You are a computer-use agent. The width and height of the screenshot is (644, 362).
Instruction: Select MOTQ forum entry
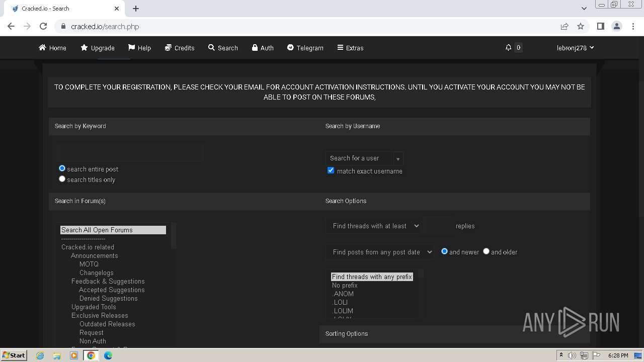89,264
